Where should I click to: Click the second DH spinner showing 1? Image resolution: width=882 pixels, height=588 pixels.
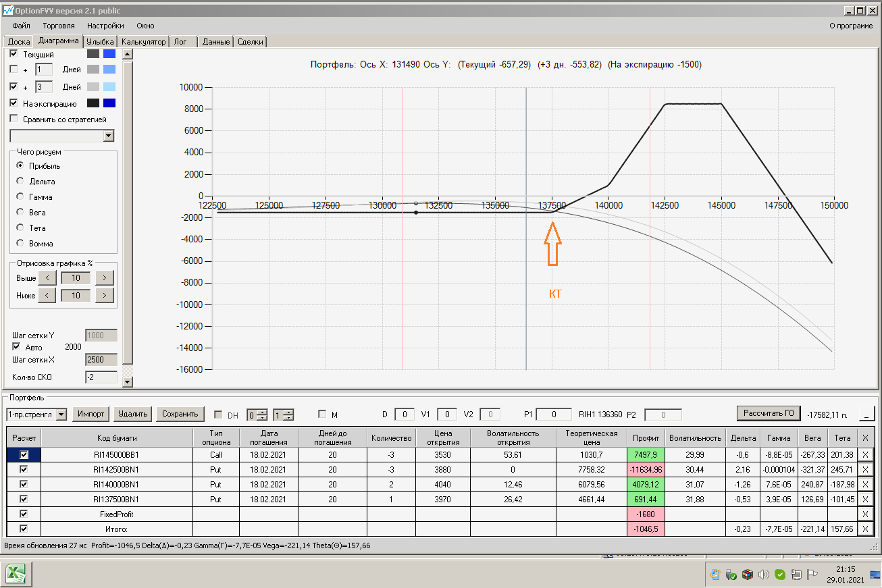283,415
